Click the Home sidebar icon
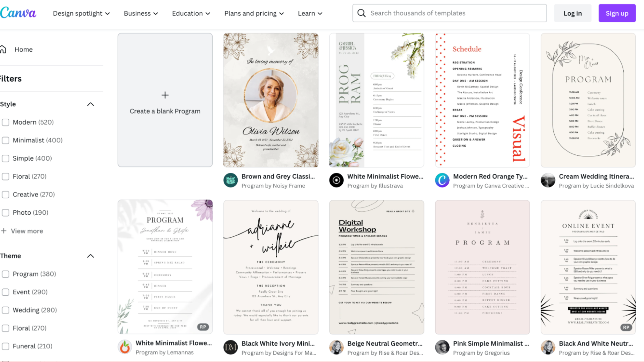The width and height of the screenshot is (644, 362). point(5,49)
